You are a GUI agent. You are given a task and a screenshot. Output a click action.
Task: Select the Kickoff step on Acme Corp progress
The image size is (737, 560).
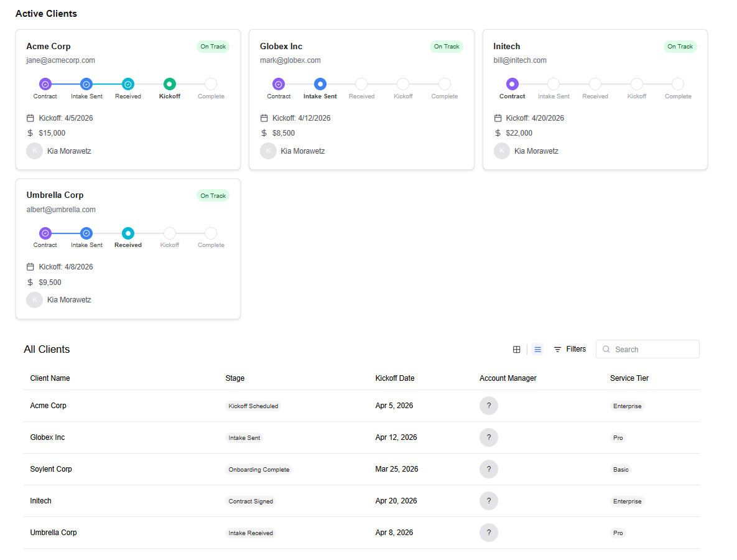(x=169, y=84)
